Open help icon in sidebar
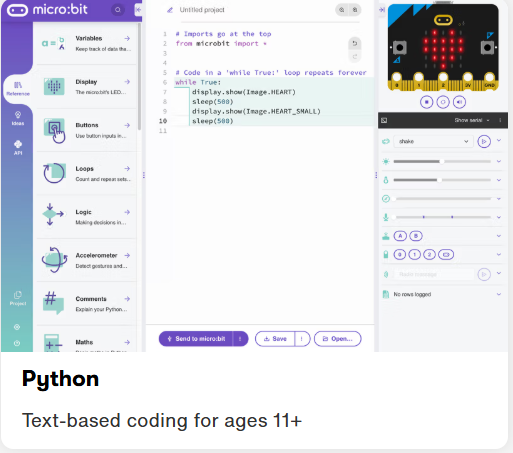 click(x=17, y=343)
